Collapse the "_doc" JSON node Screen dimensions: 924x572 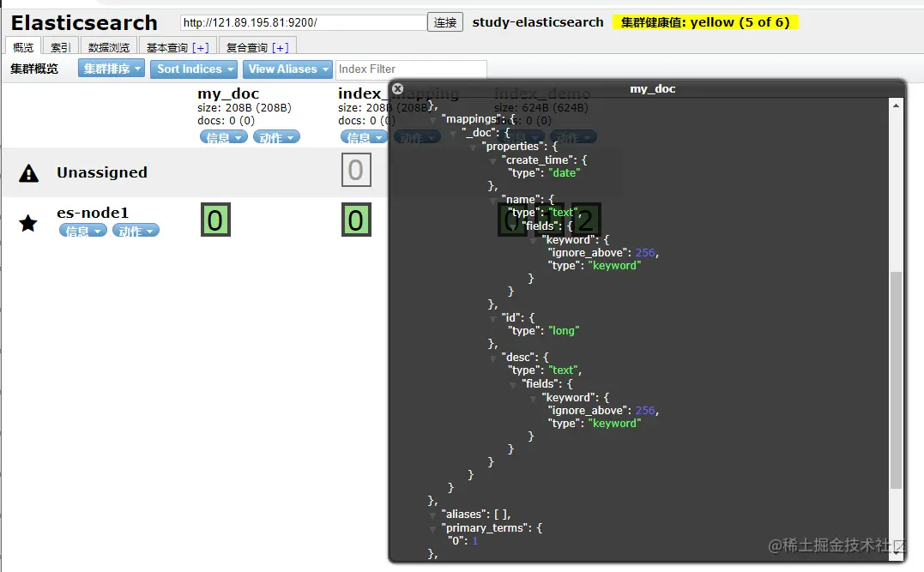point(453,134)
